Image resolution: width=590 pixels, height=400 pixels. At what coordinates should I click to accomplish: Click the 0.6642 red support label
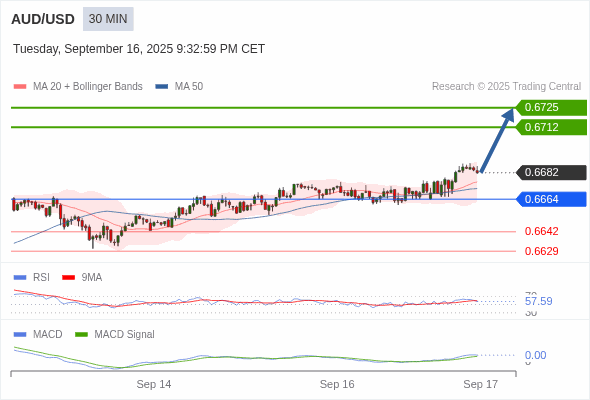541,231
